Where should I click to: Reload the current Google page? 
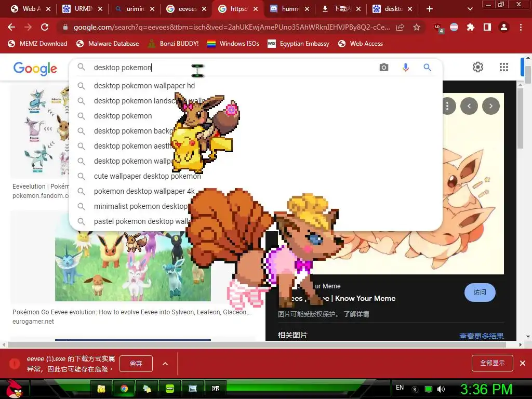(x=45, y=27)
